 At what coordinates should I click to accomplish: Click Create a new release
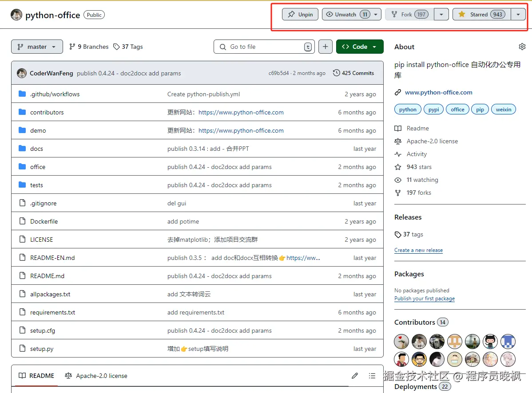(418, 250)
